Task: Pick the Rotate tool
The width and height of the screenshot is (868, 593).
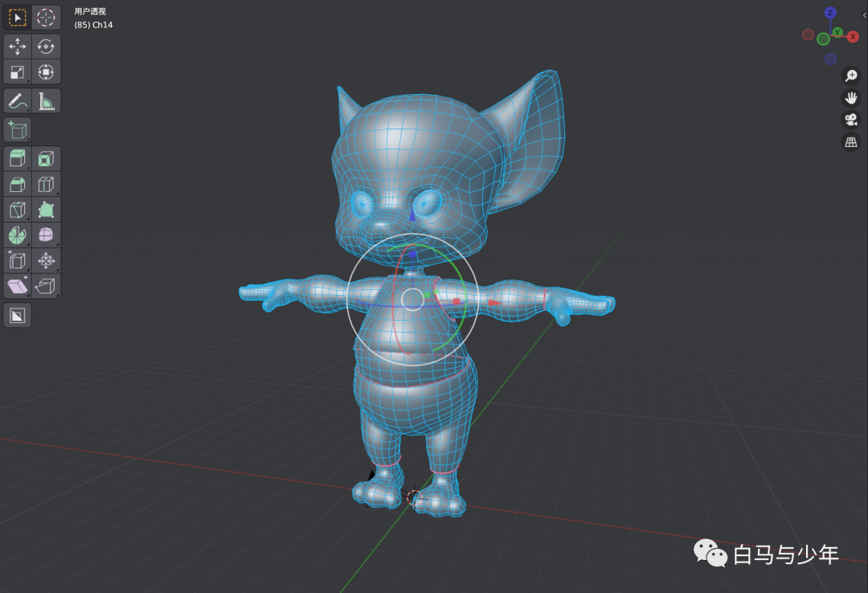Action: coord(46,47)
